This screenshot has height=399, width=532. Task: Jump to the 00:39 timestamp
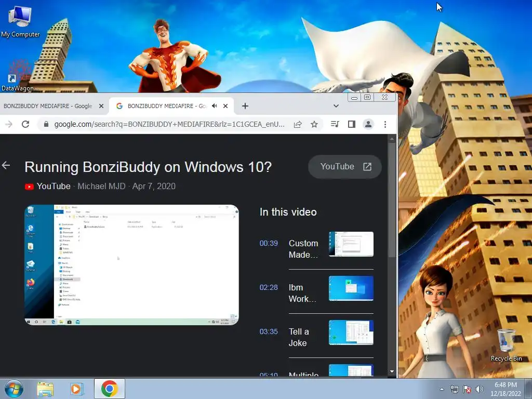tap(269, 243)
